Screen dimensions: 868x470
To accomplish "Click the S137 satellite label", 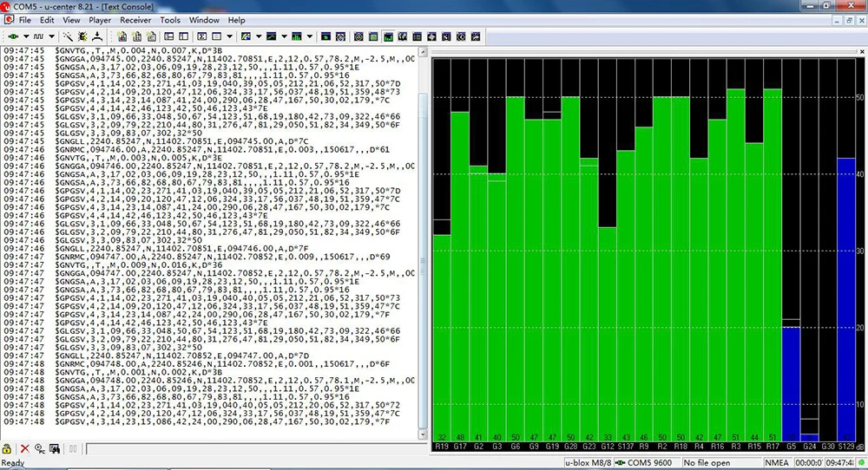I will pos(626,447).
